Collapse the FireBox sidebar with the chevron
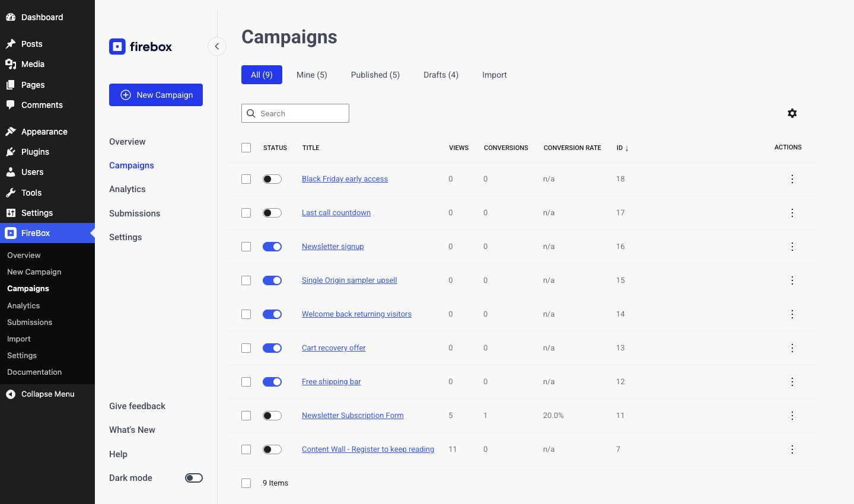The image size is (854, 504). pyautogui.click(x=217, y=46)
